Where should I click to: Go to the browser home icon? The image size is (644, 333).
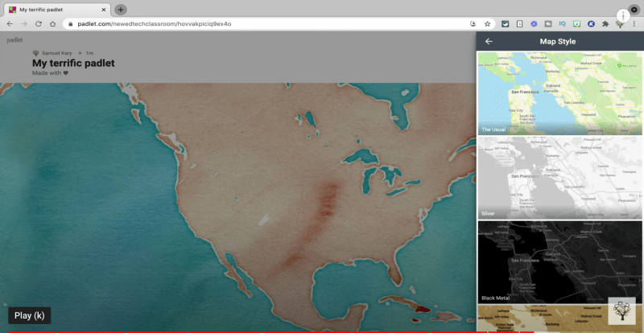tap(52, 24)
